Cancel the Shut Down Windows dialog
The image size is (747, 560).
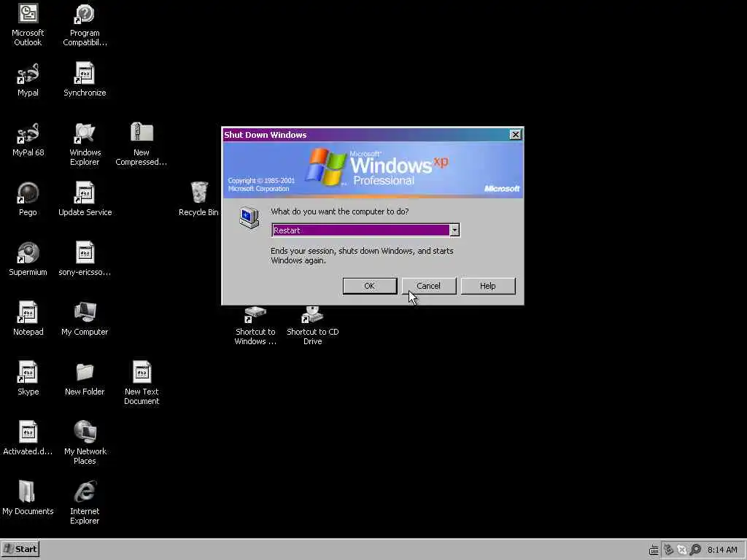tap(429, 286)
